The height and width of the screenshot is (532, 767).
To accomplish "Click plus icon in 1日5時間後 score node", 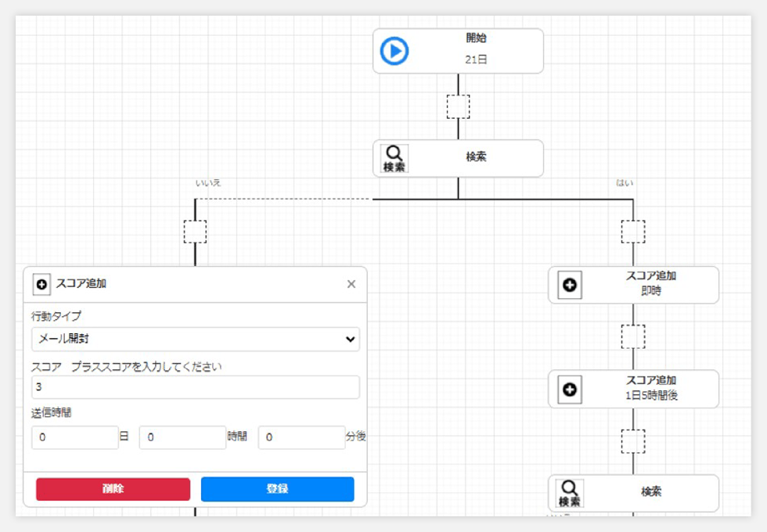I will [570, 390].
